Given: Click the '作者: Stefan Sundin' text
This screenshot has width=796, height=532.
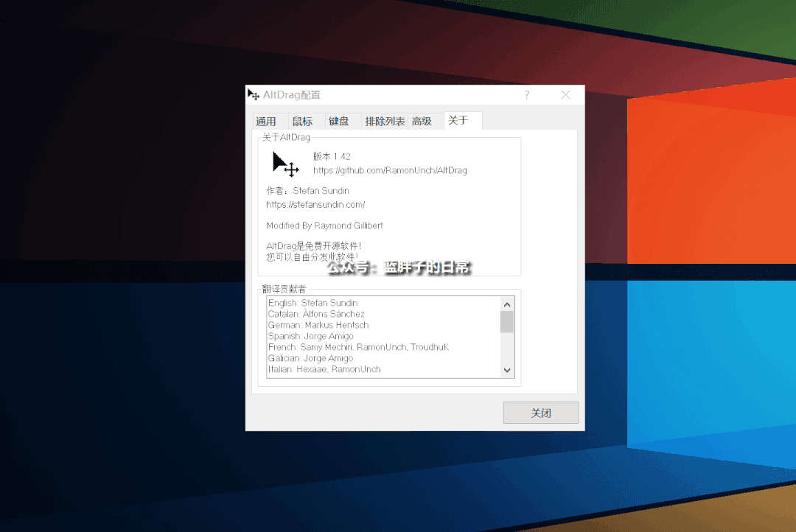Looking at the screenshot, I should [x=307, y=191].
